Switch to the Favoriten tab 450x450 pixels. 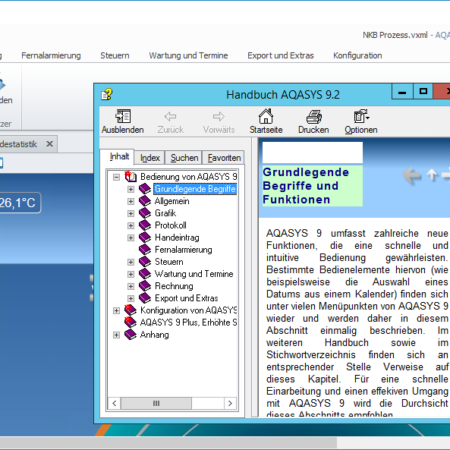click(224, 158)
